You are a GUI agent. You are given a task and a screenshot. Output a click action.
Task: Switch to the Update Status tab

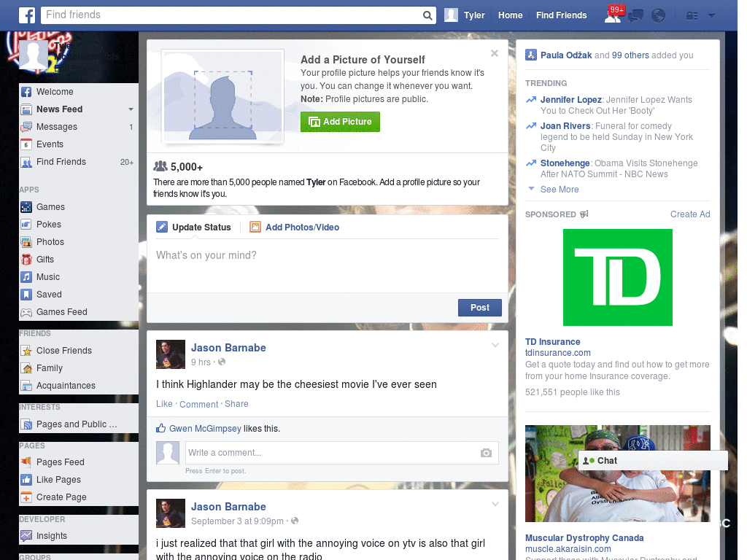[194, 227]
